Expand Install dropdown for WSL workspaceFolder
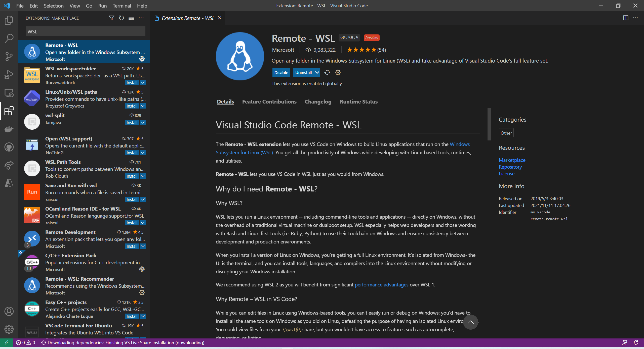 (143, 83)
